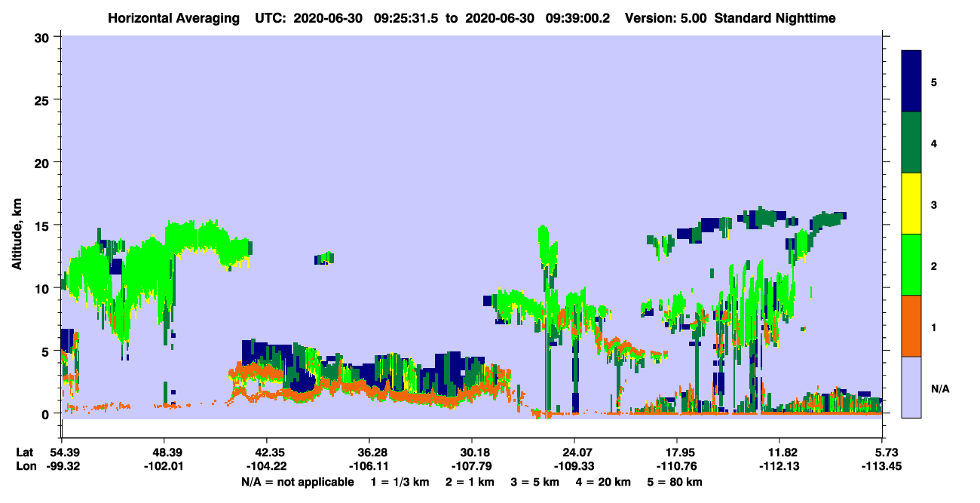
Task: Click longitude value -106.11
Action: coord(369,466)
